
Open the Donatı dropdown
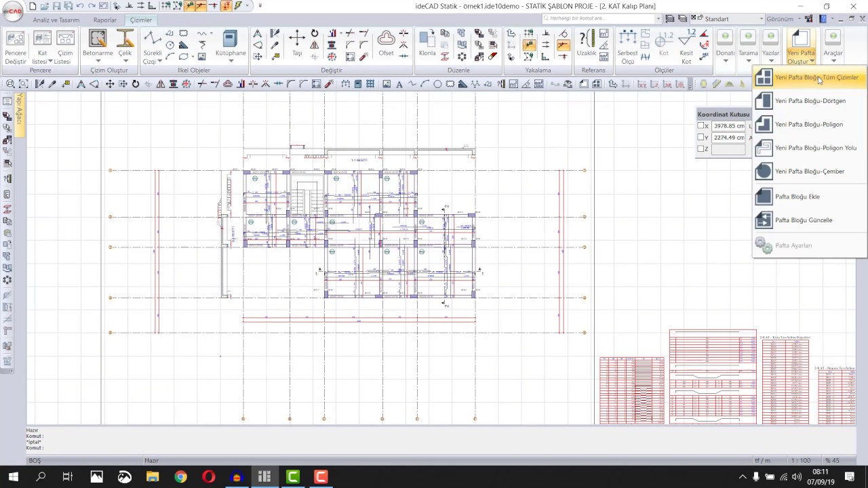point(725,61)
